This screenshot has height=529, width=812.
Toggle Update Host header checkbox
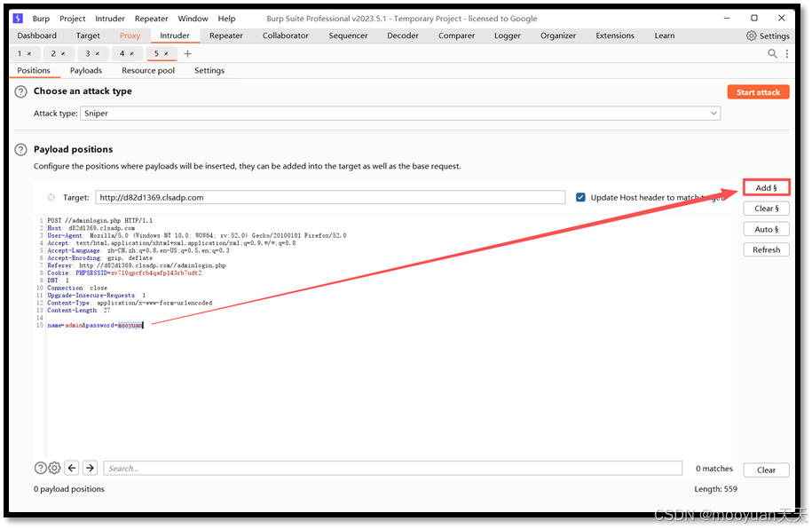(580, 197)
